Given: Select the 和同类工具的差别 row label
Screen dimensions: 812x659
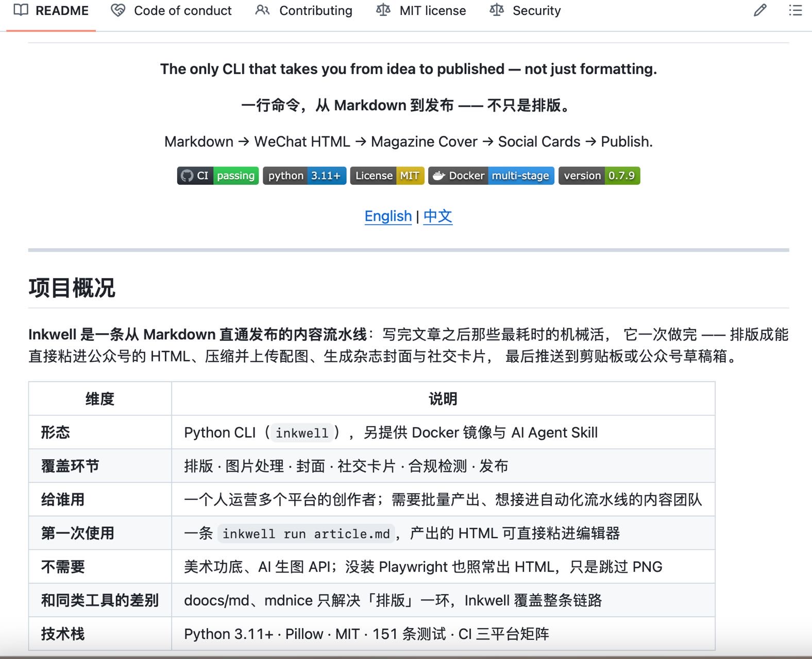Looking at the screenshot, I should point(100,600).
